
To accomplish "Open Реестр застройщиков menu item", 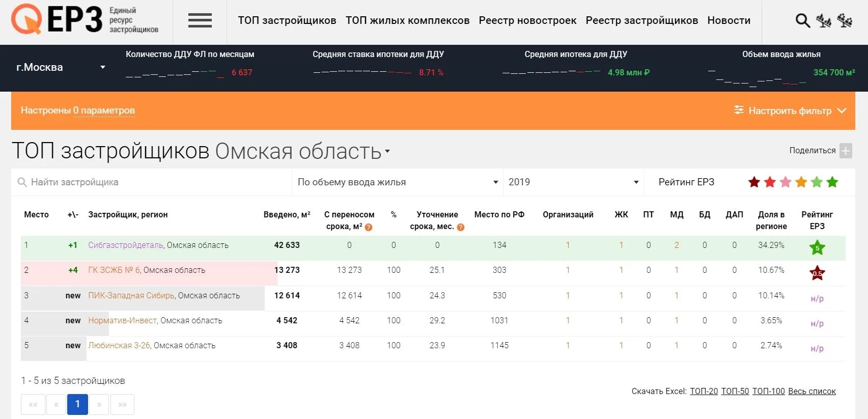I will click(x=642, y=20).
